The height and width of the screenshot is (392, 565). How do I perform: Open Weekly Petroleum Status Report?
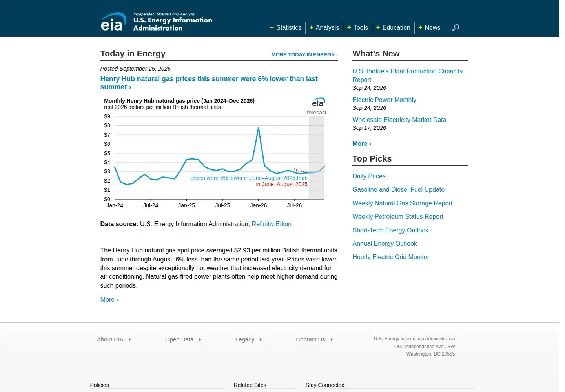pyautogui.click(x=398, y=217)
